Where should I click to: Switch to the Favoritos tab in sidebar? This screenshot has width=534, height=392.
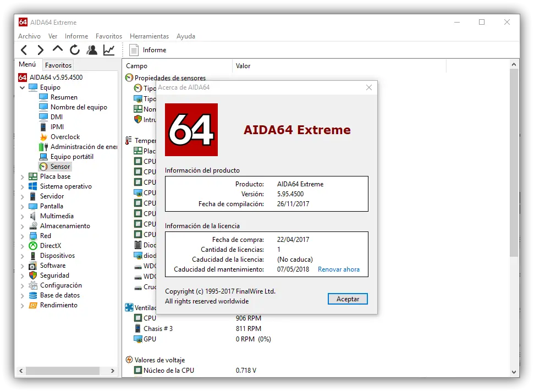pos(58,65)
